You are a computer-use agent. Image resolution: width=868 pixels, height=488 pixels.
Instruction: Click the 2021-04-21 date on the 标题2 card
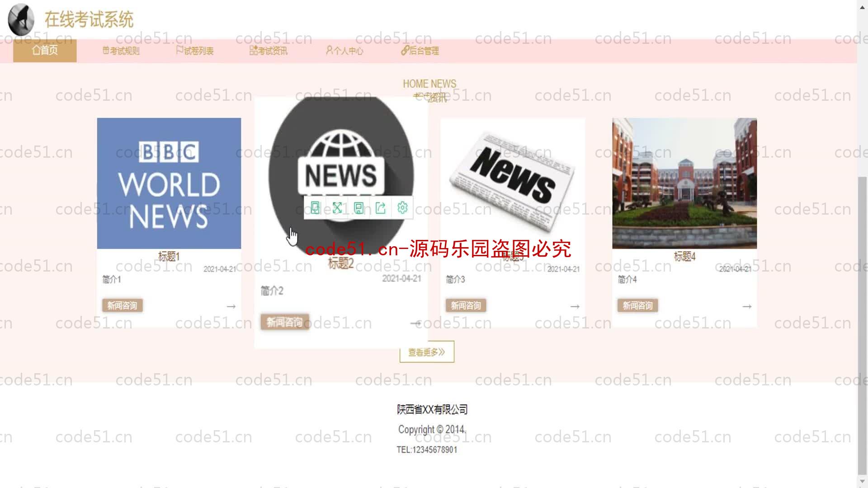click(x=401, y=279)
